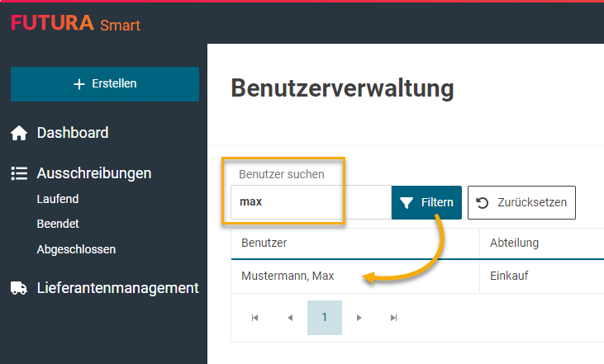Open the Dashboard menu item
The image size is (604, 364).
tap(73, 133)
